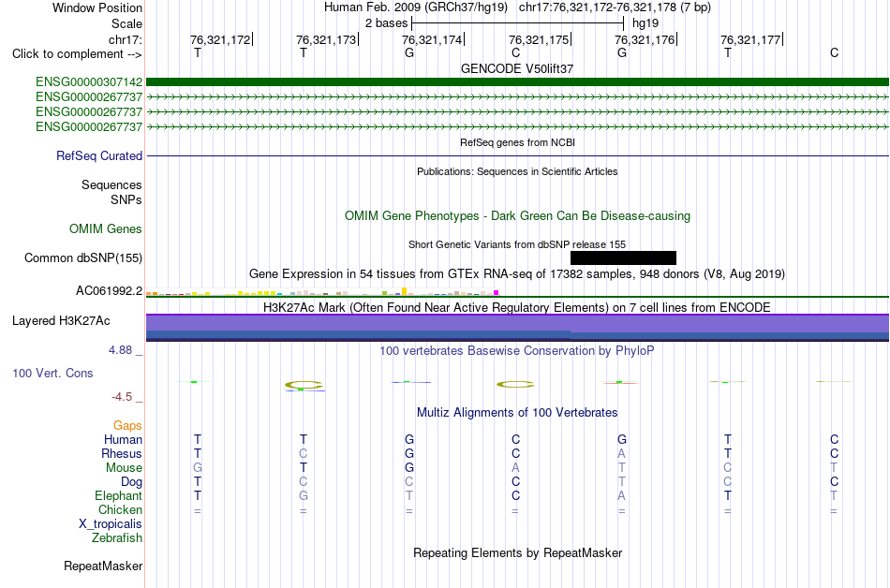Click the chr17: ruler label
The height and width of the screenshot is (588, 890).
125,39
